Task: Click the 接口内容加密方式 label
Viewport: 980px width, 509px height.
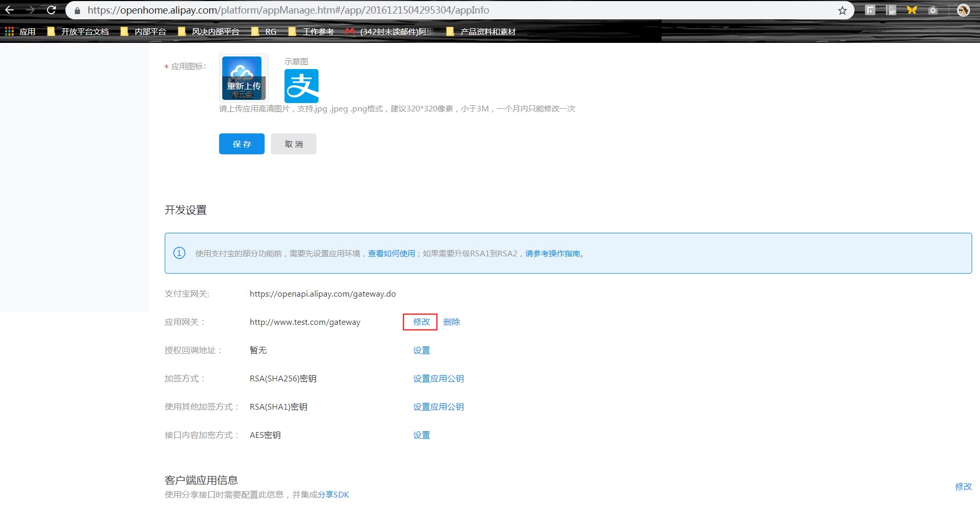Action: 201,435
